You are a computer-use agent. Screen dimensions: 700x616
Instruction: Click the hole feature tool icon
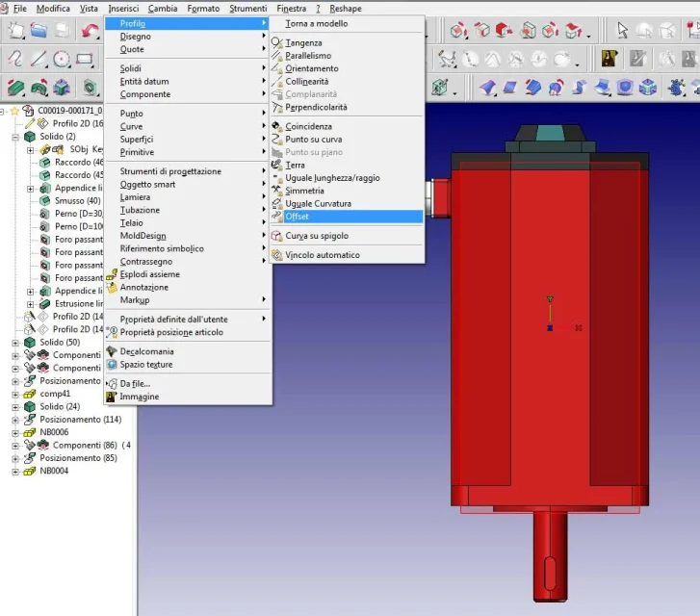pos(90,87)
